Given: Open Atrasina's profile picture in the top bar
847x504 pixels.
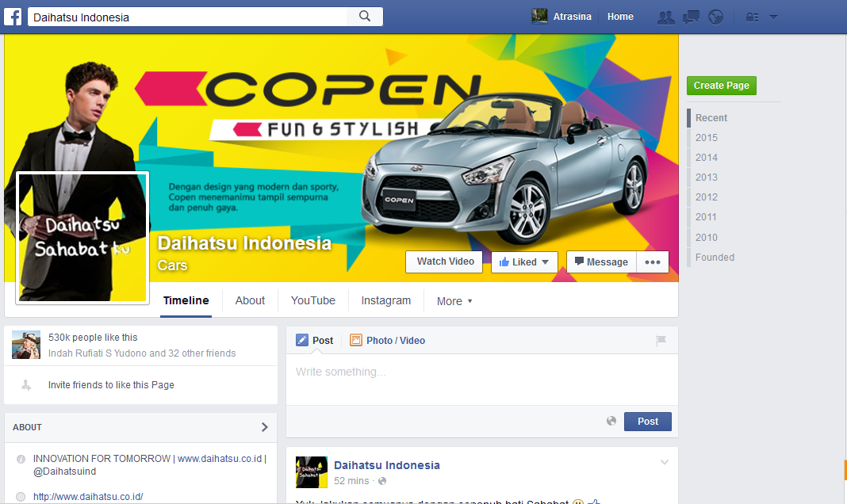Looking at the screenshot, I should click(x=539, y=17).
